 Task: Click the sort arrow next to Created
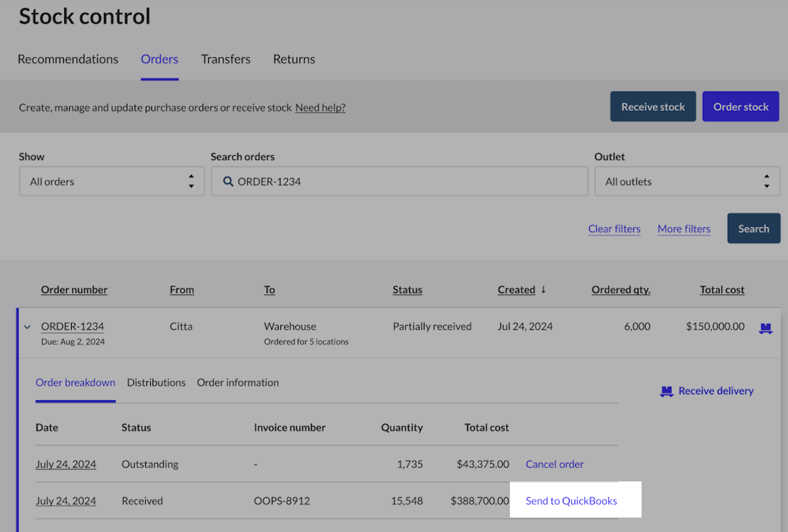pyautogui.click(x=544, y=290)
